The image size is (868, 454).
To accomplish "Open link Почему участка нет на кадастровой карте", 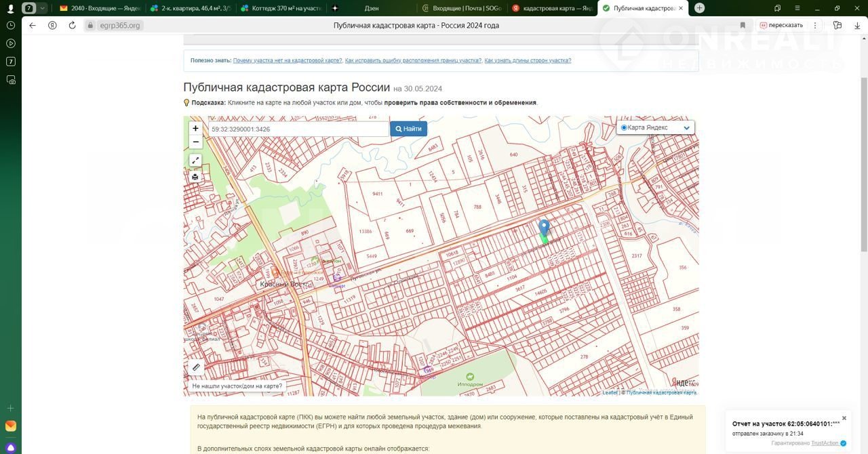I will pos(288,60).
